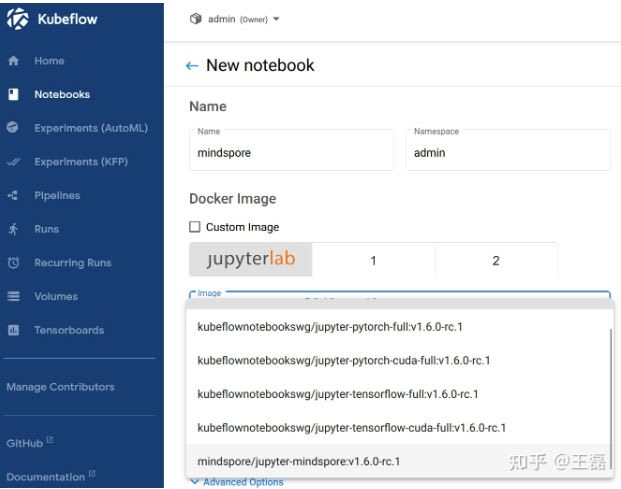Navigate to Runs
The width and height of the screenshot is (621, 489).
[46, 229]
